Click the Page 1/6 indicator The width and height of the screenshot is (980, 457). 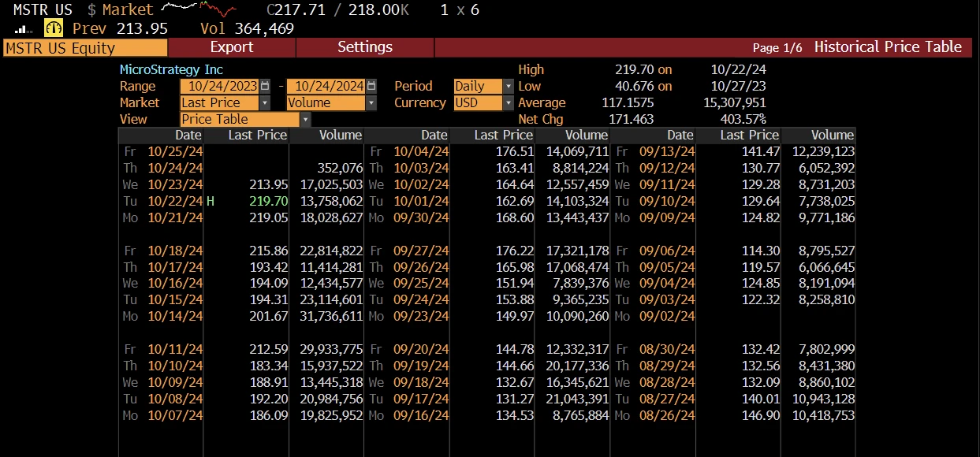point(777,48)
